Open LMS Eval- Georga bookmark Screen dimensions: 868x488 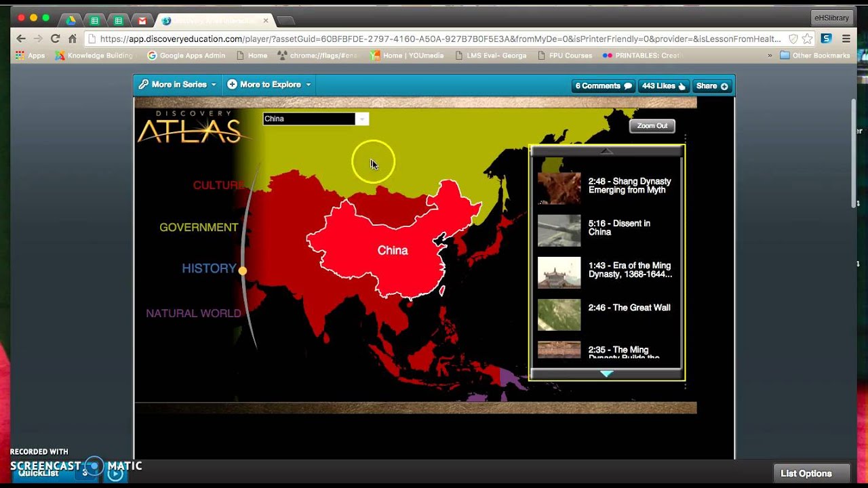(x=490, y=56)
